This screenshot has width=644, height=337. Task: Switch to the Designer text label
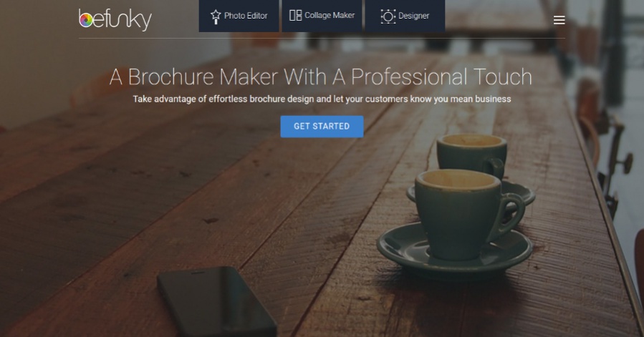tap(413, 16)
